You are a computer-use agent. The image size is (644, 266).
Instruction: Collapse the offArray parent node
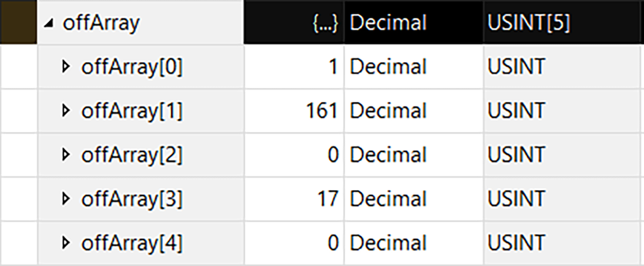[x=49, y=23]
